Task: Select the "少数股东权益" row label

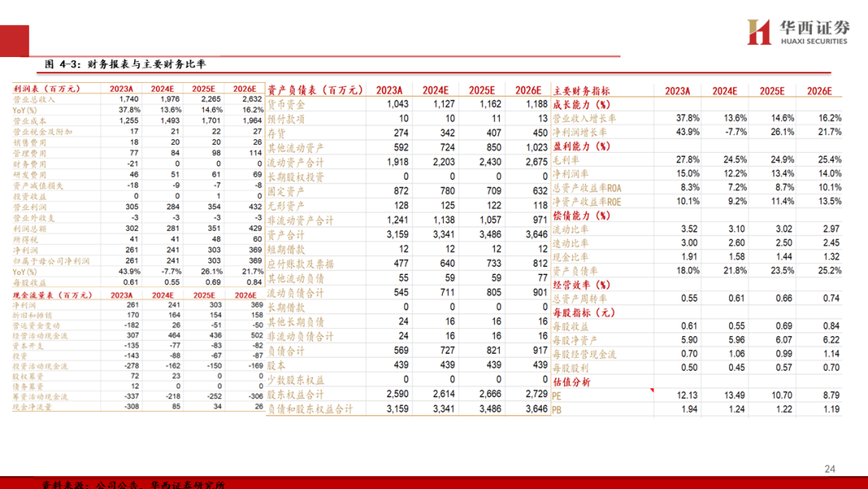Action: tap(295, 380)
